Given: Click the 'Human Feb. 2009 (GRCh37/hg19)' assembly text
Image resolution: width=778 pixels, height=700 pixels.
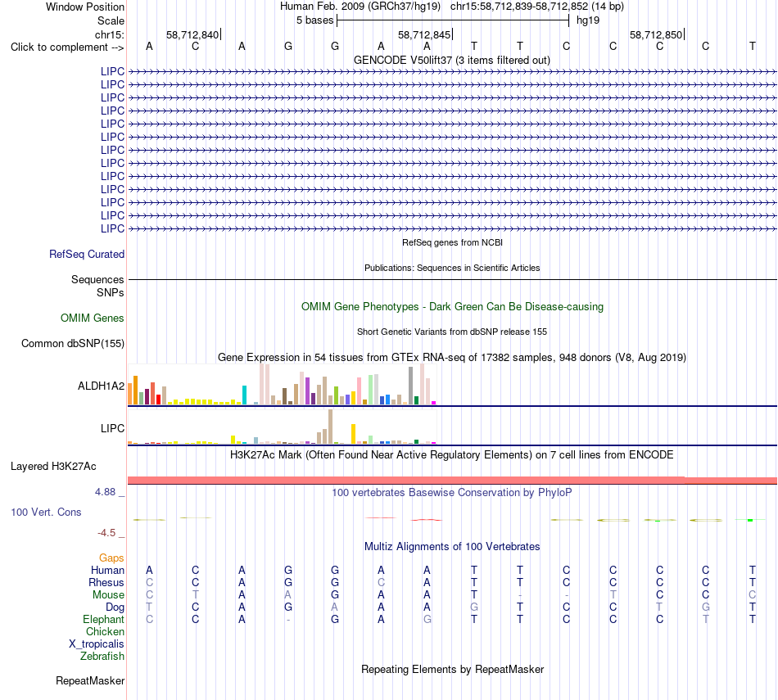Looking at the screenshot, I should pos(360,7).
